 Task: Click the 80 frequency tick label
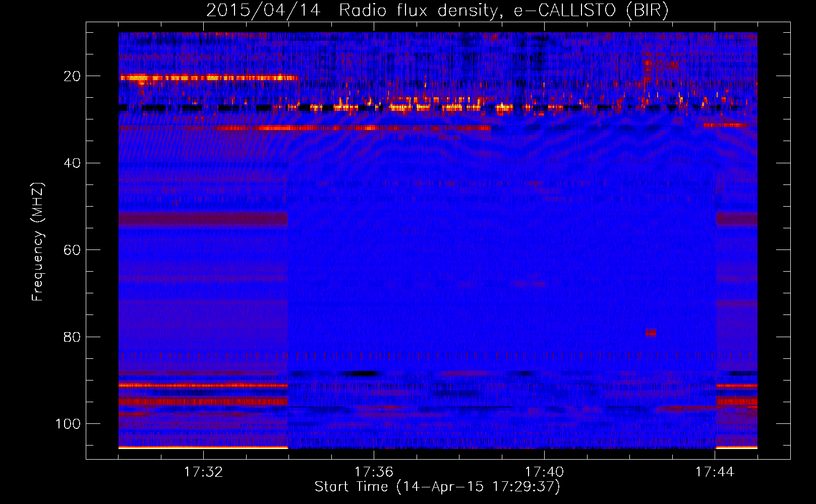72,337
